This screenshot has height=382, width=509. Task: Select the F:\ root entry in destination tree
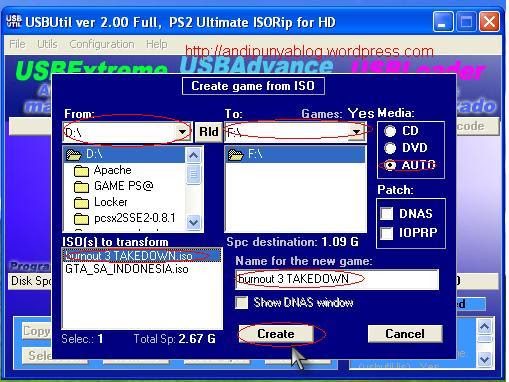pyautogui.click(x=295, y=154)
